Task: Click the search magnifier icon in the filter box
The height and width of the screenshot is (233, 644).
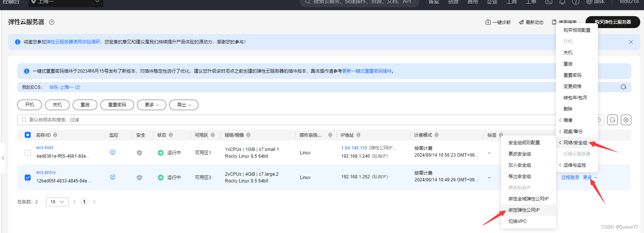Action: click(24, 120)
